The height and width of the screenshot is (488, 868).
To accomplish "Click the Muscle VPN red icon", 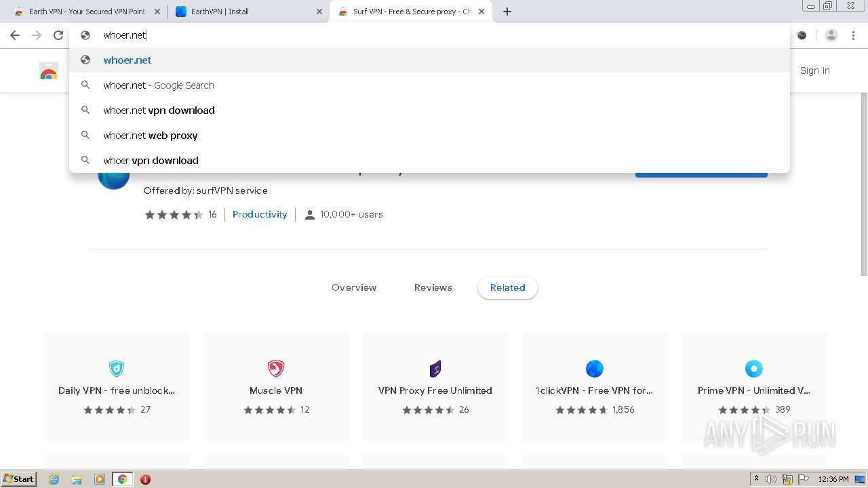I will coord(275,369).
